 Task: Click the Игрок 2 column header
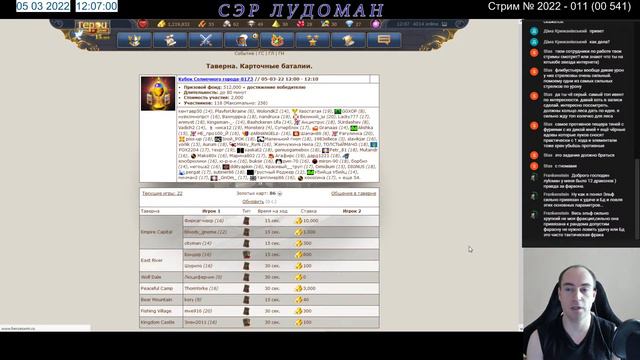pyautogui.click(x=351, y=211)
